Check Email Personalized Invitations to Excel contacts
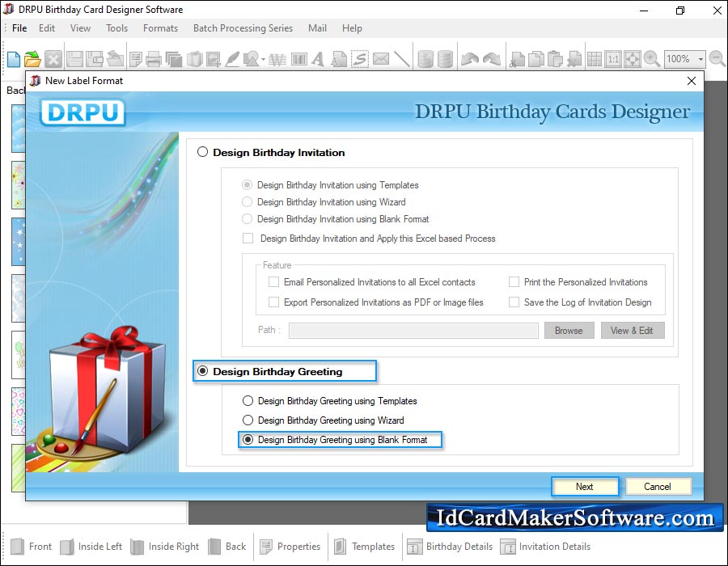 click(x=274, y=281)
